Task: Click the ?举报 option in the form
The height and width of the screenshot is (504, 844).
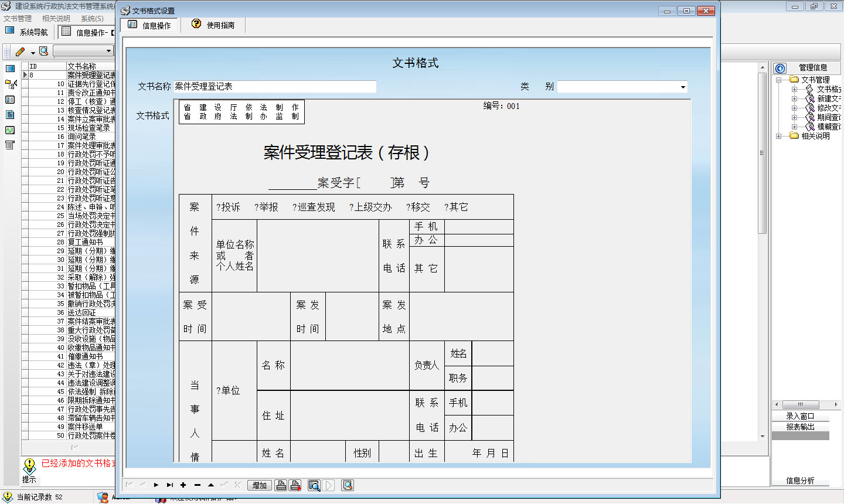Action: click(266, 207)
